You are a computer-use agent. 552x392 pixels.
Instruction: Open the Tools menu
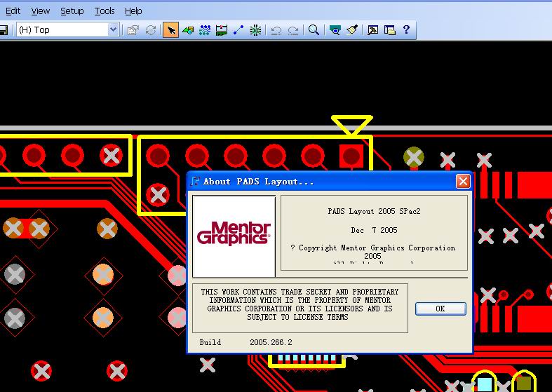pos(105,11)
